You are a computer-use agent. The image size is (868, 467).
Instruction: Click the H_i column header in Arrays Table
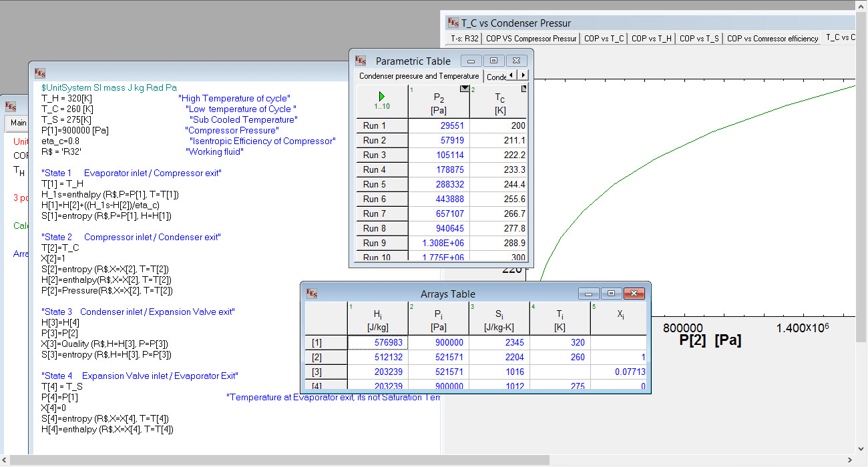378,318
